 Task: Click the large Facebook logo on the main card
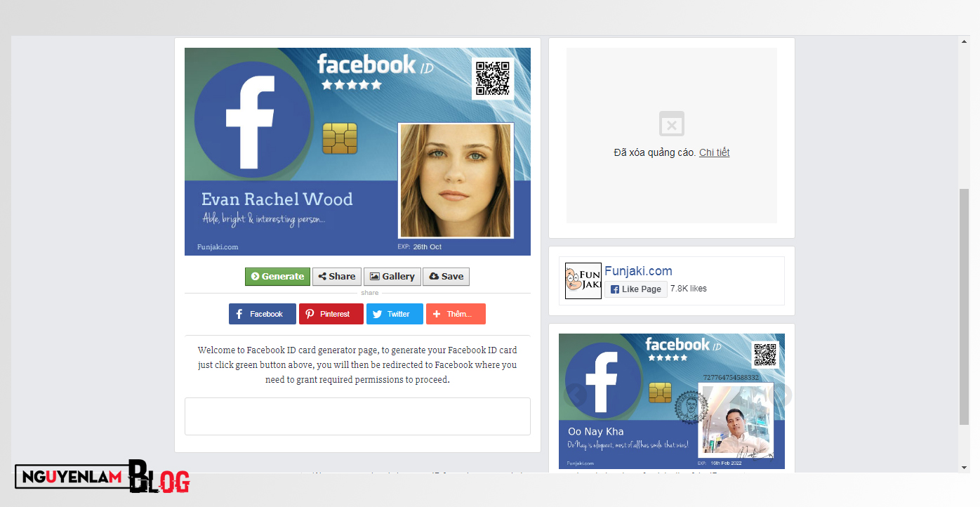253,119
